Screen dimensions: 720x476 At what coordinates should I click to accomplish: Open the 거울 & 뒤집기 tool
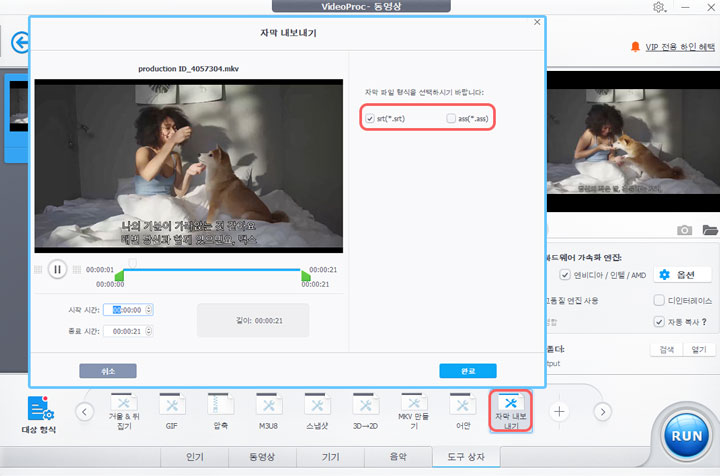[x=124, y=411]
